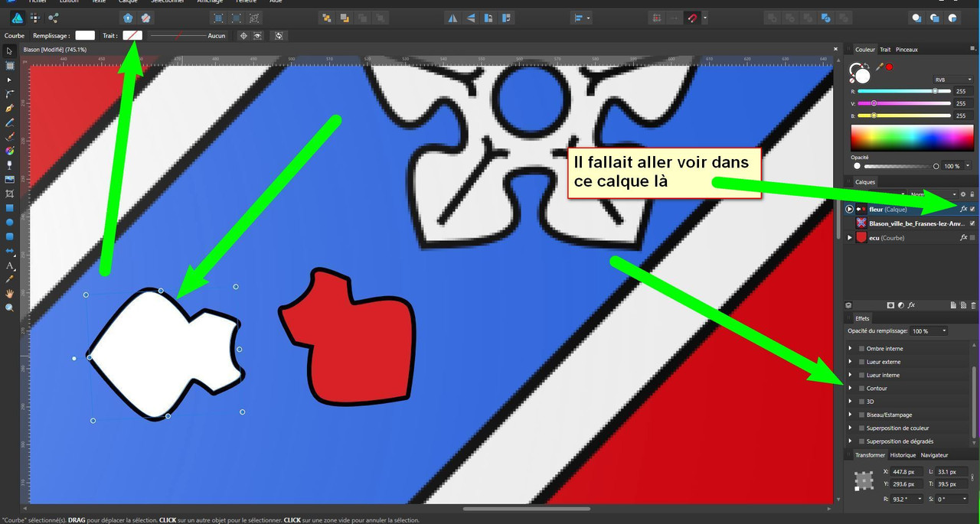Click the move-to-front arrange icon
Image resolution: width=980 pixels, height=524 pixels.
[381, 18]
